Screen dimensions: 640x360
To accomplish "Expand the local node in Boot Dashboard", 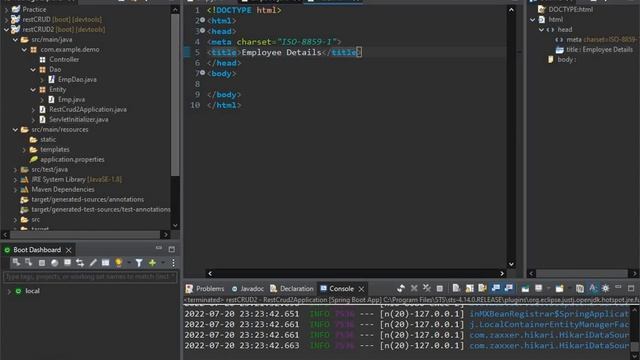I will click(x=9, y=291).
